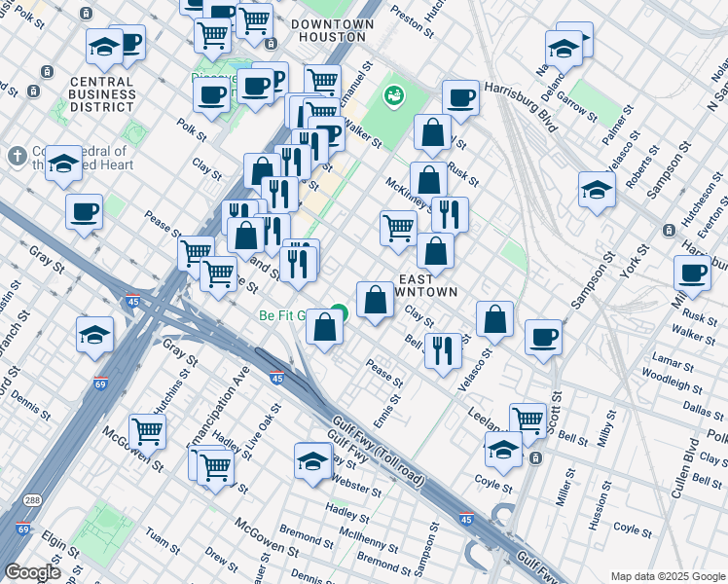
Task: Select the I-45 shield near Pease St interchange
Action: (x=132, y=301)
